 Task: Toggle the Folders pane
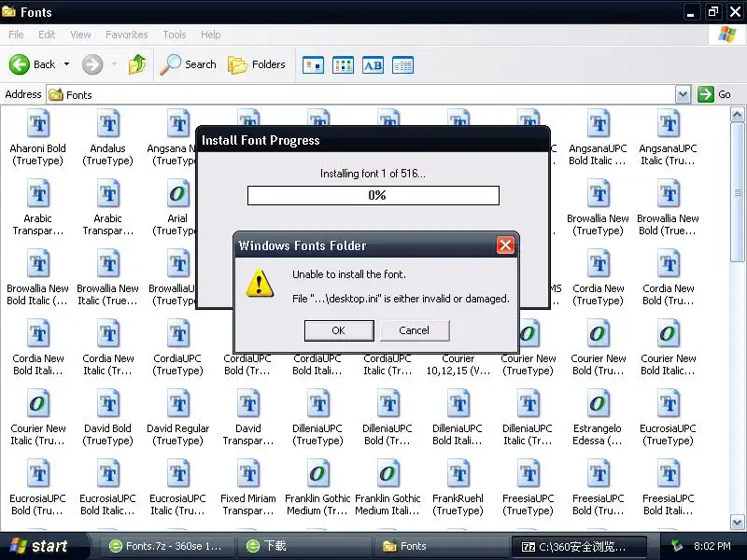(x=257, y=64)
